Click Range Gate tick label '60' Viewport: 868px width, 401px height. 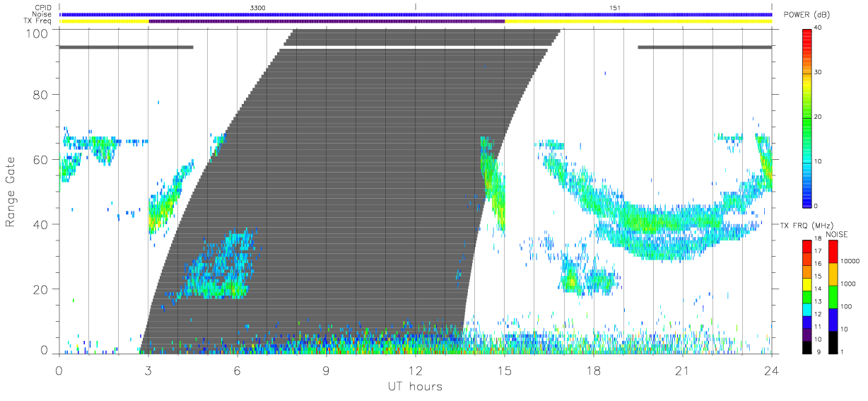(x=40, y=160)
